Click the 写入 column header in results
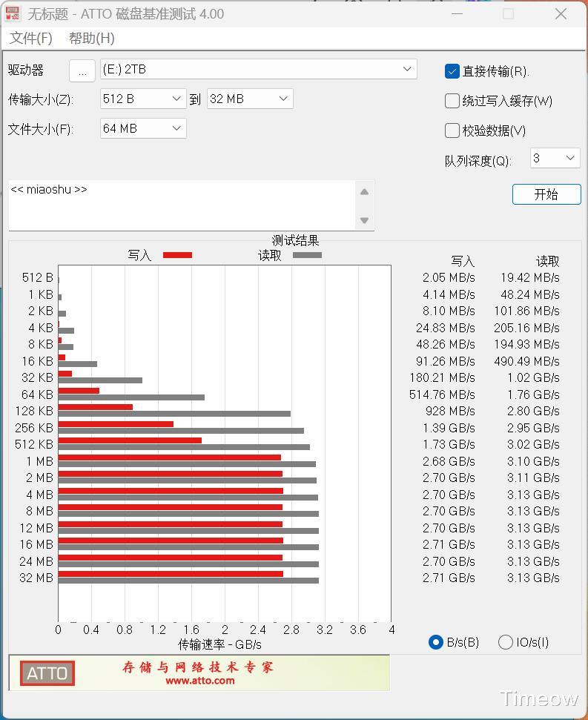 click(x=463, y=262)
